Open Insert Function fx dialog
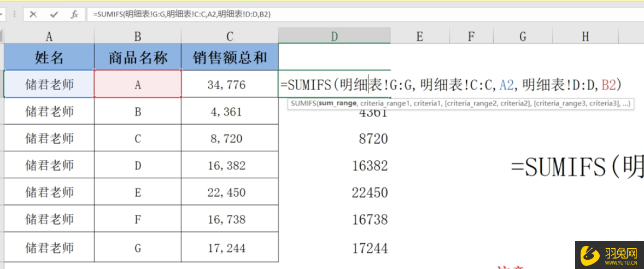The width and height of the screenshot is (644, 269). click(x=74, y=14)
